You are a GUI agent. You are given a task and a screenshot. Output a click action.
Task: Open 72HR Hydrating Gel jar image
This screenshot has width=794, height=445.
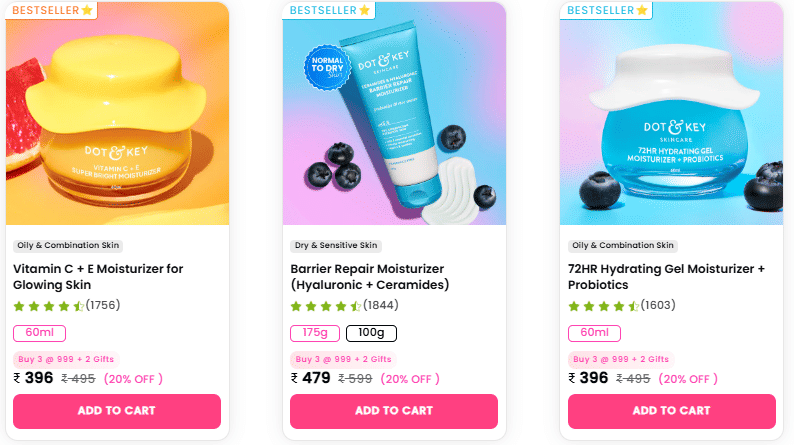click(671, 113)
